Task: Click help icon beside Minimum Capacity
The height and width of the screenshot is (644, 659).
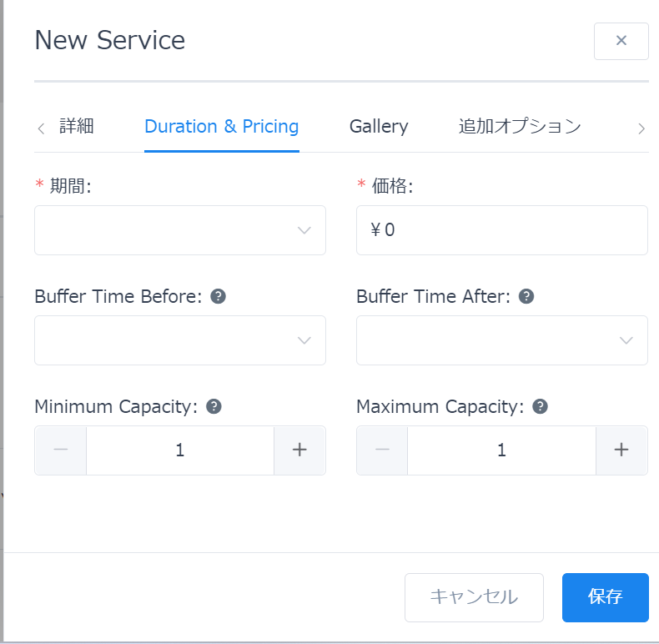Action: click(x=214, y=406)
